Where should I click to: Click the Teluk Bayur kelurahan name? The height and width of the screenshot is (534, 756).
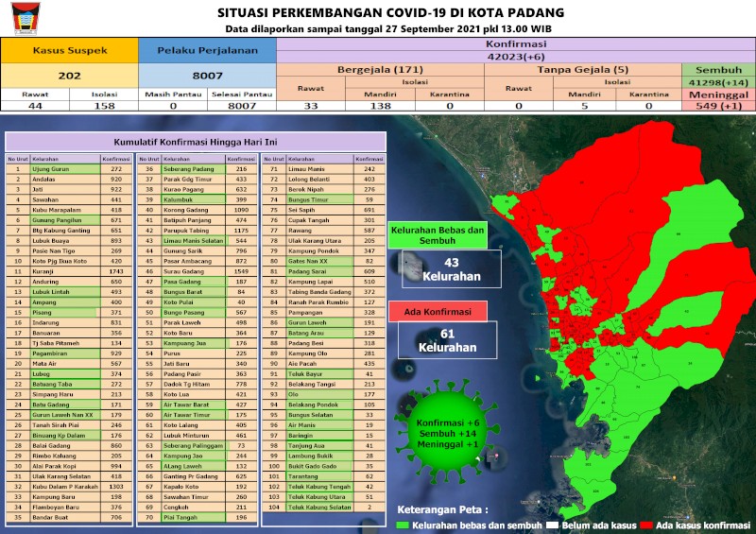coord(305,374)
